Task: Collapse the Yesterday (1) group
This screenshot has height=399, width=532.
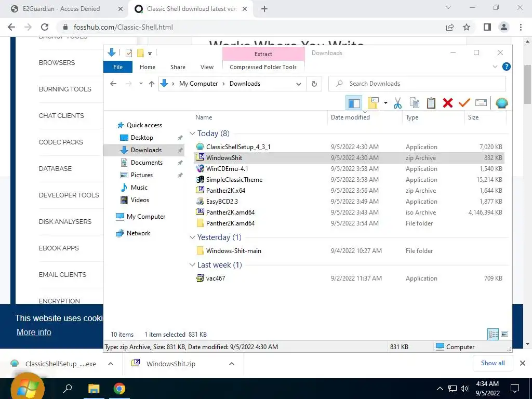Action: (192, 237)
